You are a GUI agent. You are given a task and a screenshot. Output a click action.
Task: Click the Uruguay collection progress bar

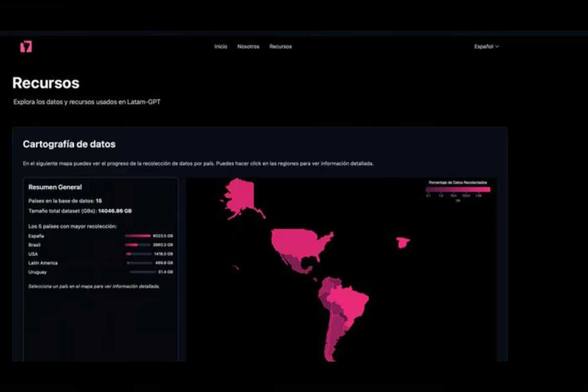click(x=143, y=272)
